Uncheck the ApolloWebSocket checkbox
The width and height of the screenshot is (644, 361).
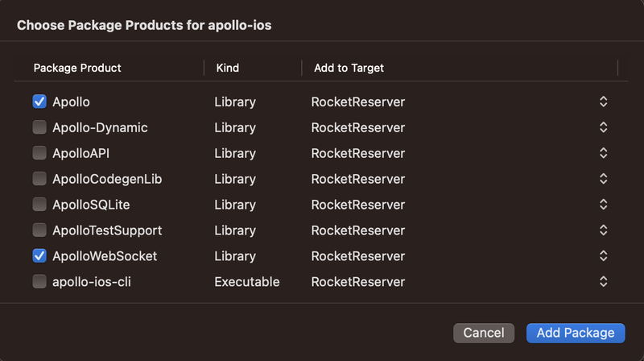click(39, 256)
